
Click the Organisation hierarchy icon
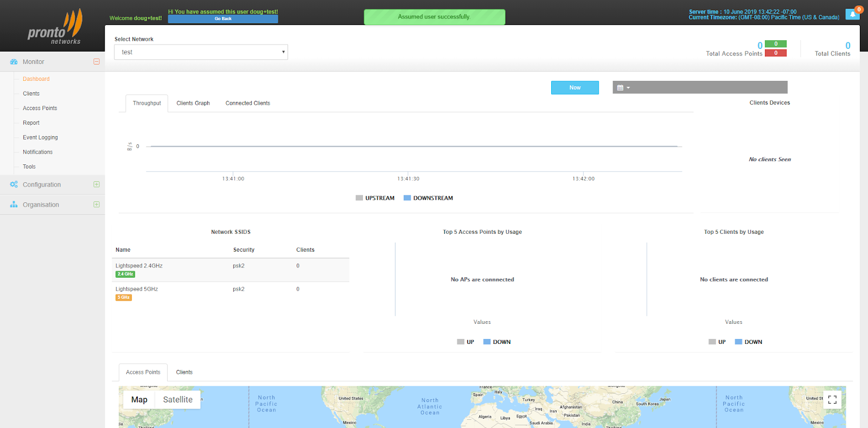[x=14, y=205]
